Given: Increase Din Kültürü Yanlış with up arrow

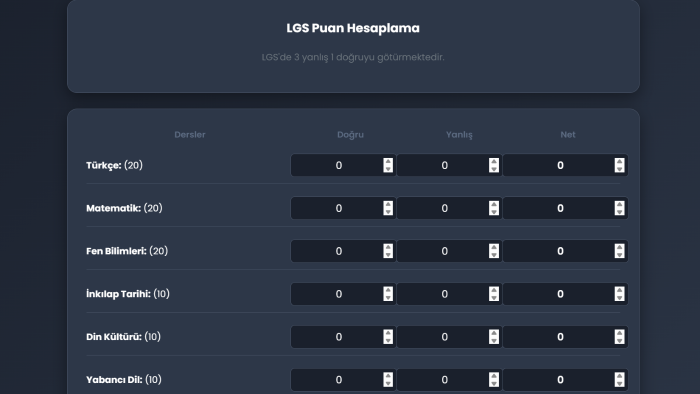Looking at the screenshot, I should 494,333.
